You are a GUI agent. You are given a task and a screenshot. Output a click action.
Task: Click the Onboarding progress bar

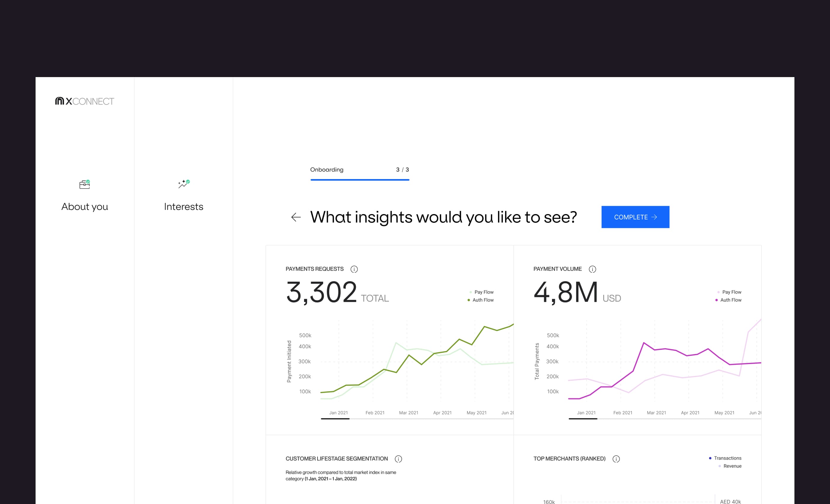360,180
